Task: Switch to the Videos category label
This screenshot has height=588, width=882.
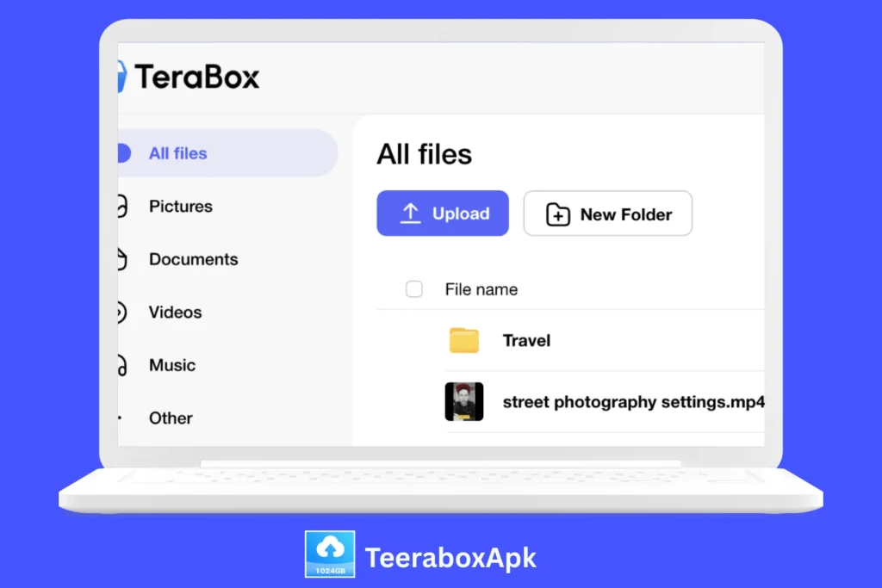Action: pyautogui.click(x=175, y=313)
